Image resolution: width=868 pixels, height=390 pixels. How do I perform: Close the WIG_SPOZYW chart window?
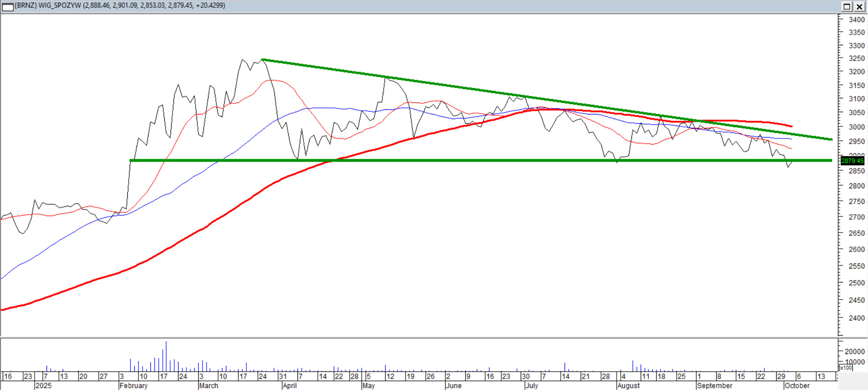[860, 6]
